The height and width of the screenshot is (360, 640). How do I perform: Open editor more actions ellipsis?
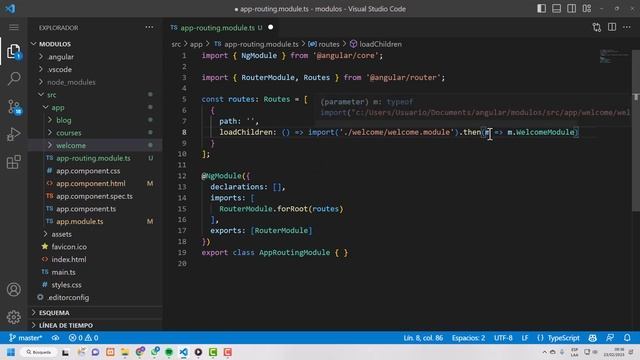point(627,27)
